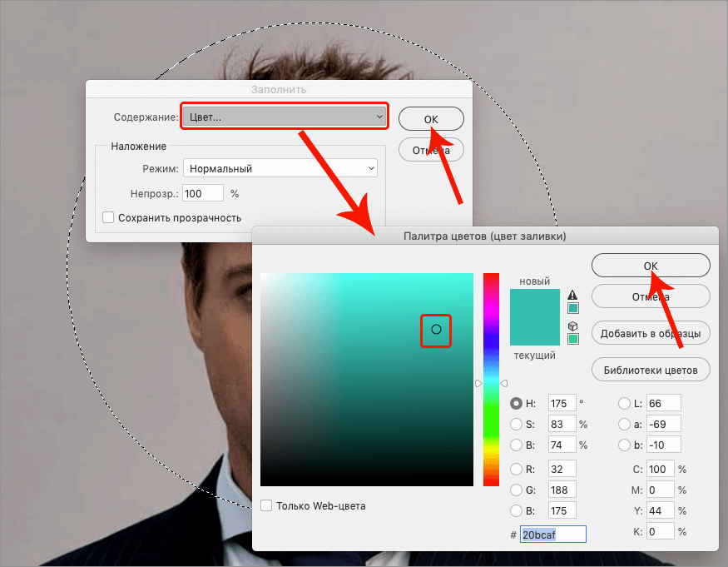
Task: Click the hex field containing 20bcaf
Action: tap(552, 535)
